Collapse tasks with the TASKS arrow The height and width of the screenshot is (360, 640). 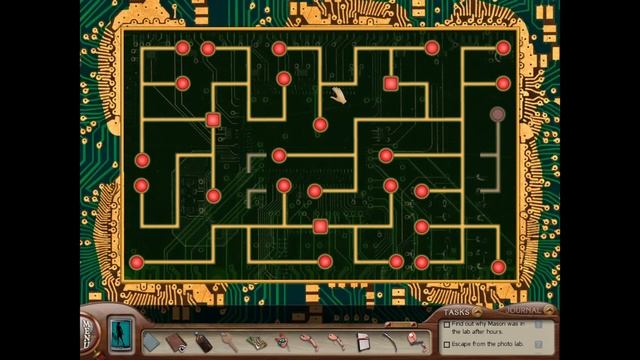(x=477, y=312)
